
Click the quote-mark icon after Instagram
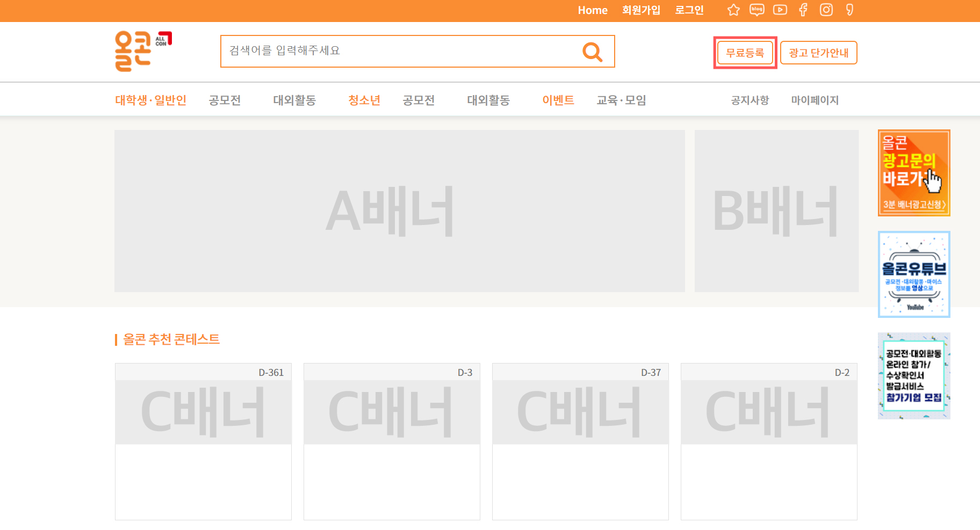[849, 10]
